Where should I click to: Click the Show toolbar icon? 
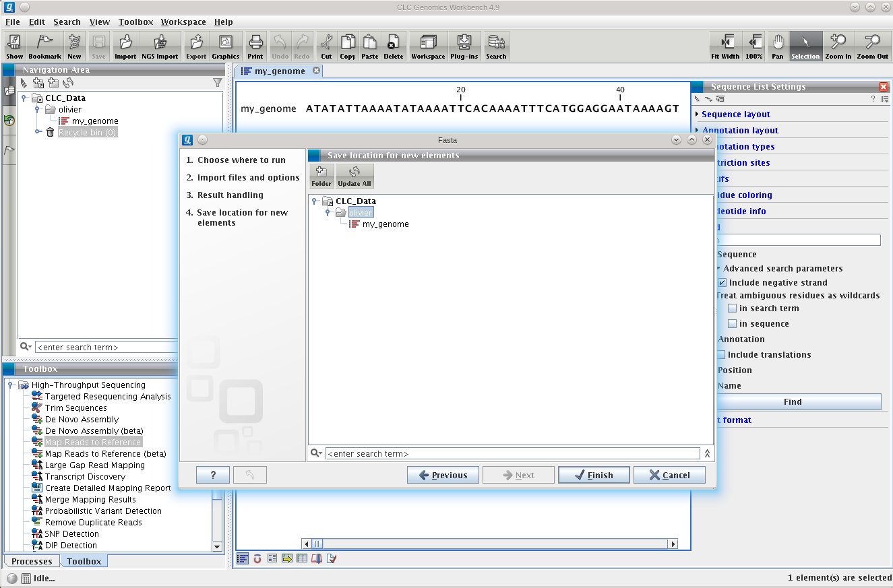pos(14,46)
